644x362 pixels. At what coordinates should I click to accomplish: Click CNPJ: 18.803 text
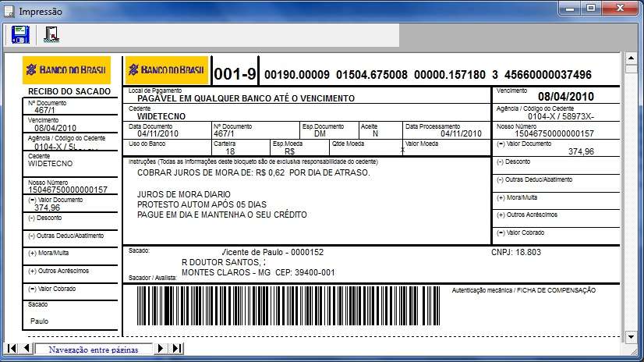pos(516,252)
